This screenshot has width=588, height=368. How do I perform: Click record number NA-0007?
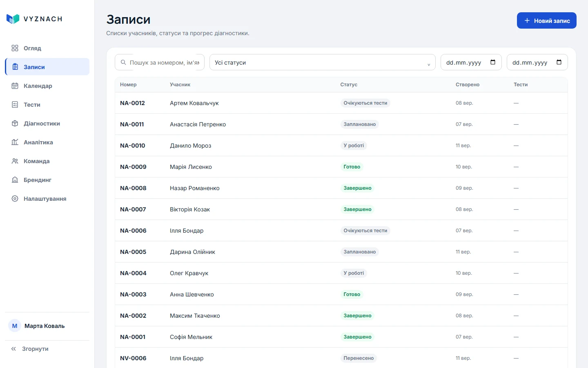[x=133, y=209]
